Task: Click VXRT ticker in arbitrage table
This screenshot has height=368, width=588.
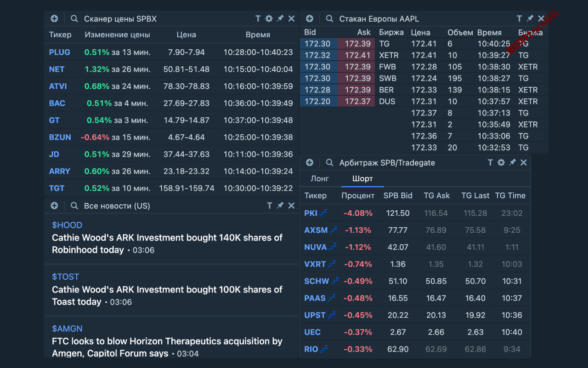Action: (x=315, y=264)
